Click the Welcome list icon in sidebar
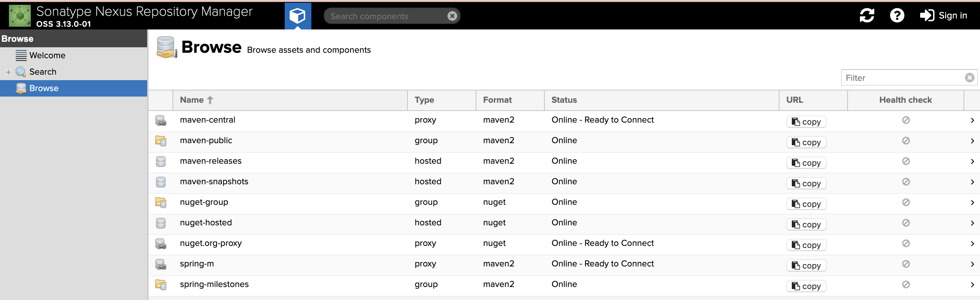The height and width of the screenshot is (300, 980). coord(21,55)
